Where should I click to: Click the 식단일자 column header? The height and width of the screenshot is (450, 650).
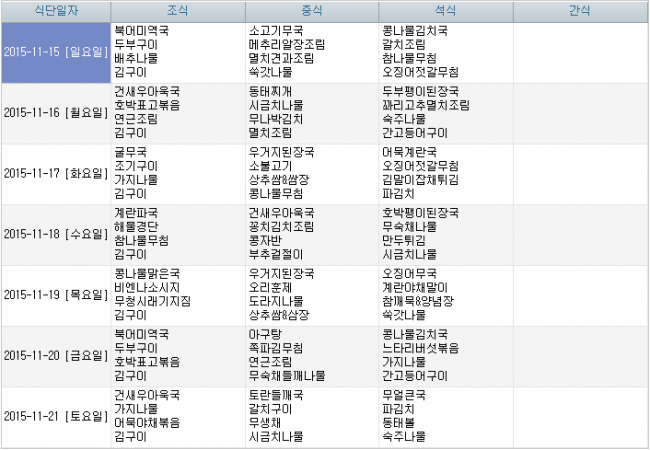click(x=55, y=11)
